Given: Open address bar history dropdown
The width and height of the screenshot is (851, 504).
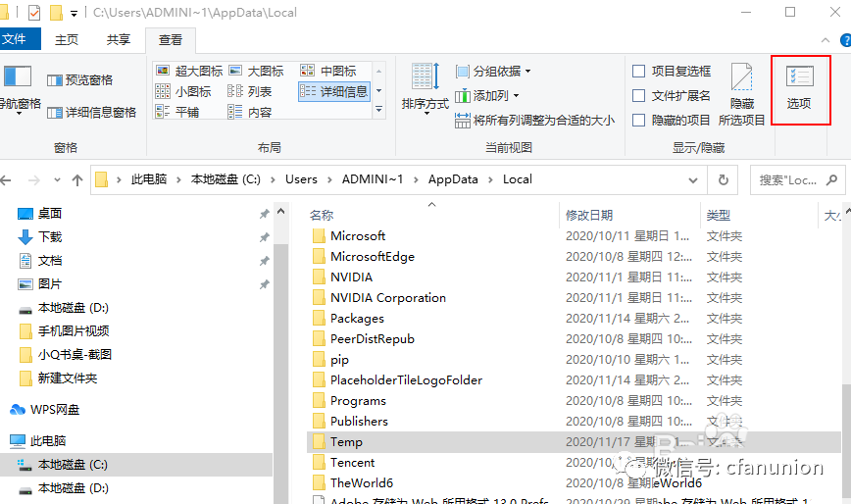Looking at the screenshot, I should (693, 180).
